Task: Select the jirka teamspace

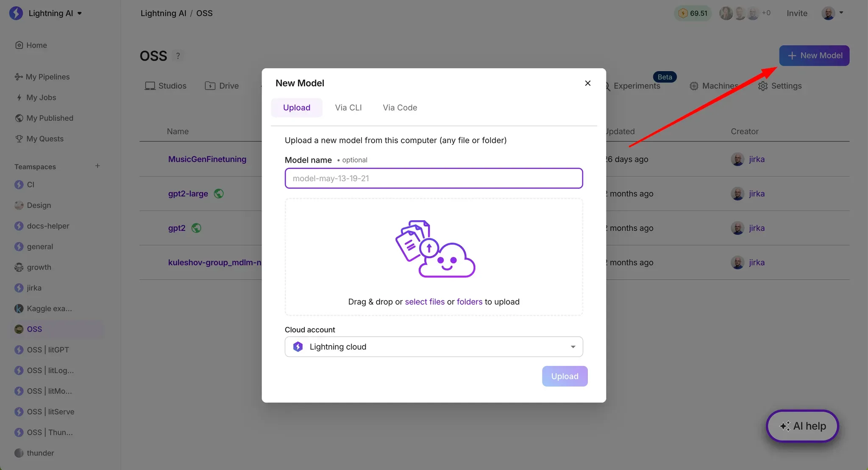Action: [28, 288]
